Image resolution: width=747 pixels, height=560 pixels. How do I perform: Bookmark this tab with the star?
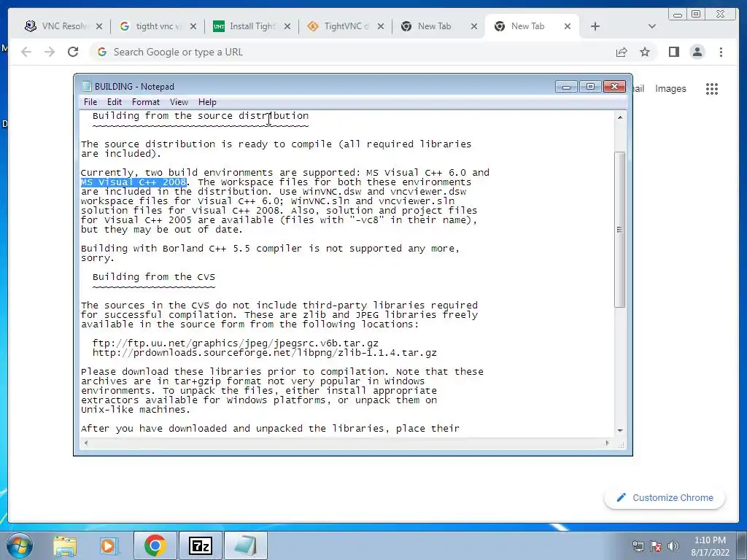click(645, 52)
